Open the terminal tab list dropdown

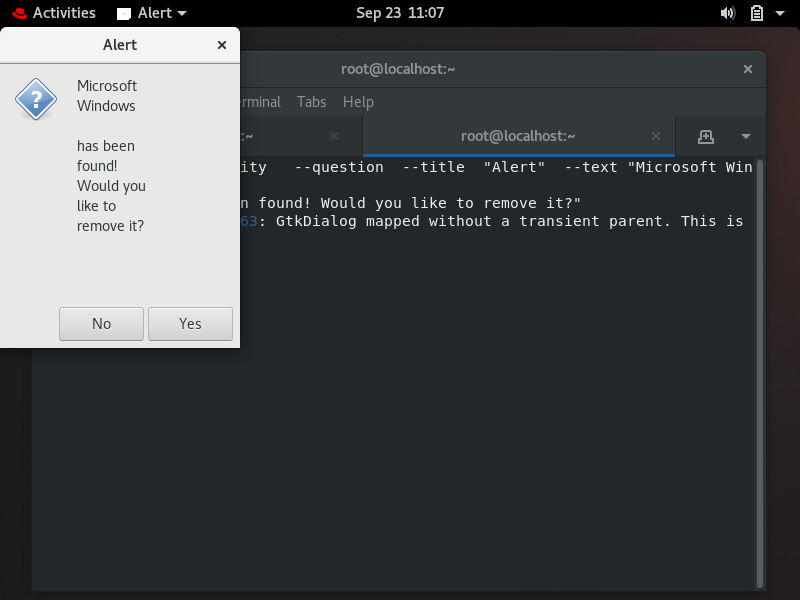tap(744, 136)
